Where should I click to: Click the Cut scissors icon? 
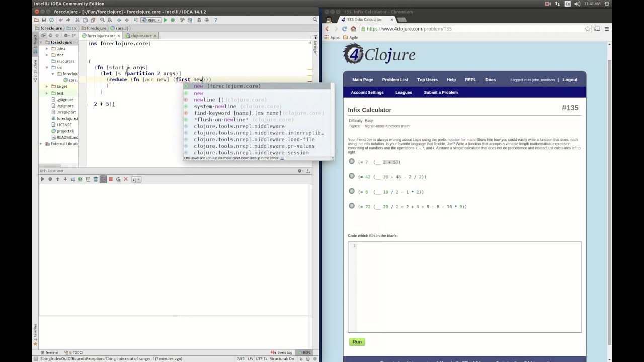[77, 20]
